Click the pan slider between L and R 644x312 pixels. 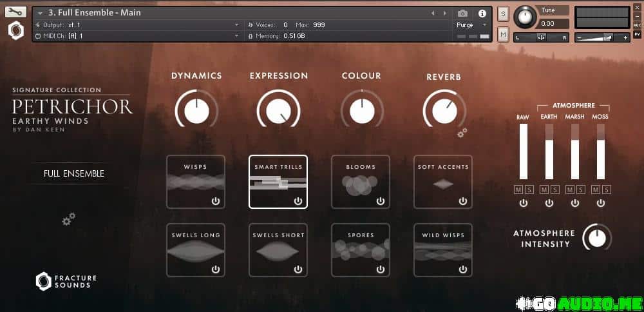542,37
